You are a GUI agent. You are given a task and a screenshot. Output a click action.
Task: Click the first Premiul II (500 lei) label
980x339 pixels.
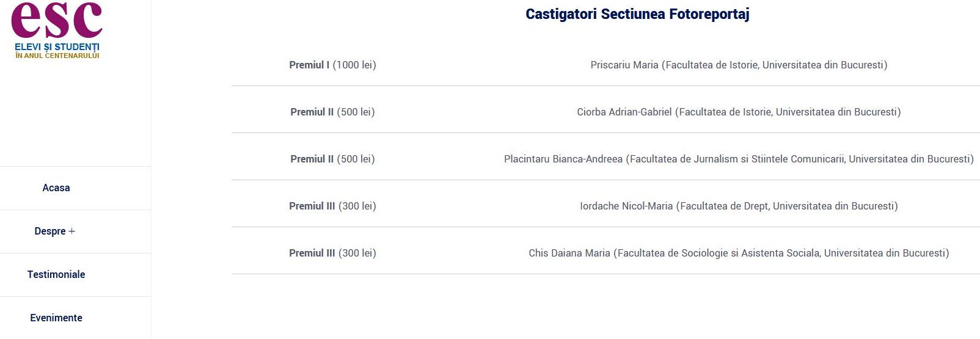332,112
